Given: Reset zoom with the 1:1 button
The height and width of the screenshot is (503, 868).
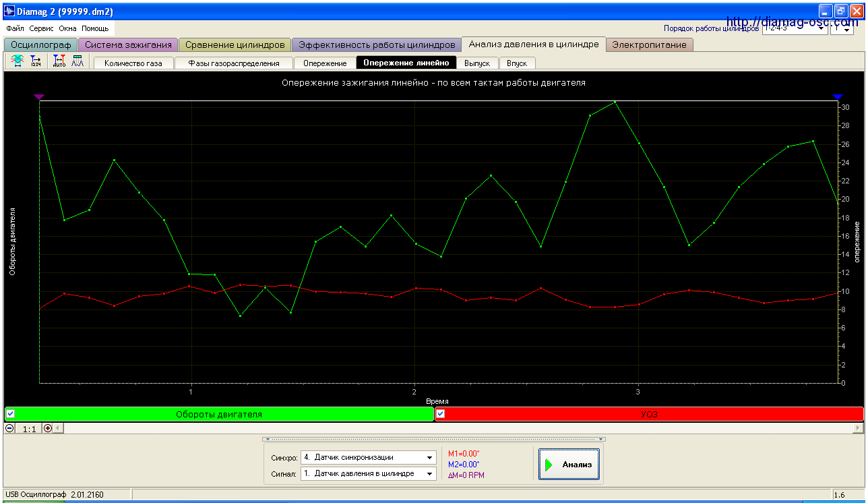Looking at the screenshot, I should (x=29, y=428).
